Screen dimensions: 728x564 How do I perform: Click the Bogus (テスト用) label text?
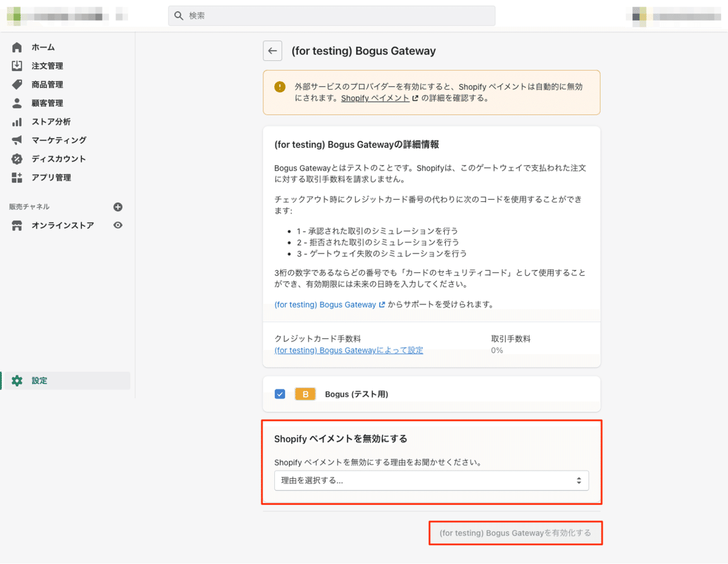(x=356, y=394)
